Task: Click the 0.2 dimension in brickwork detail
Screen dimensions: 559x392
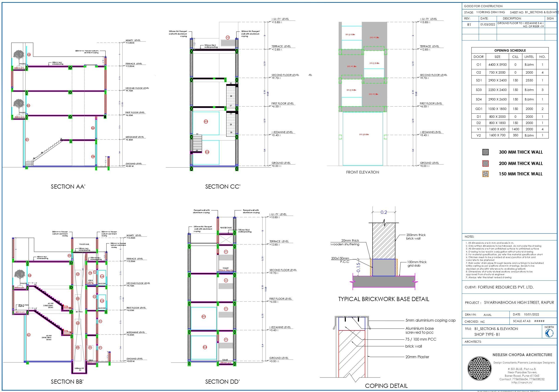Action: pos(384,212)
